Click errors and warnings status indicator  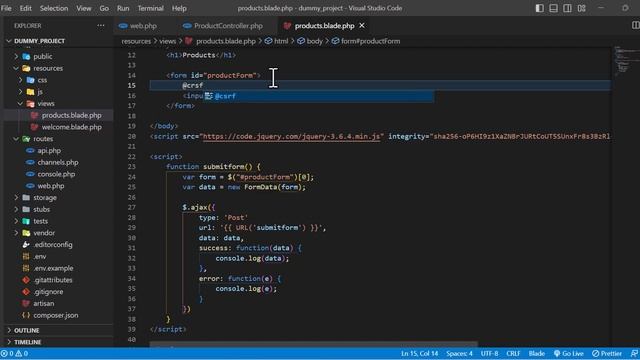tap(15, 353)
